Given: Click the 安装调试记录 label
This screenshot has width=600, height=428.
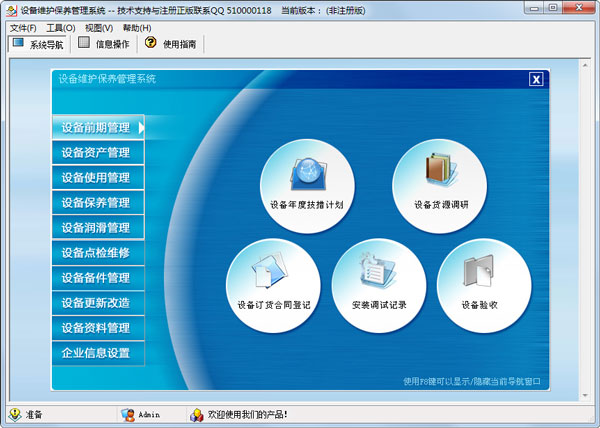Looking at the screenshot, I should [x=379, y=305].
